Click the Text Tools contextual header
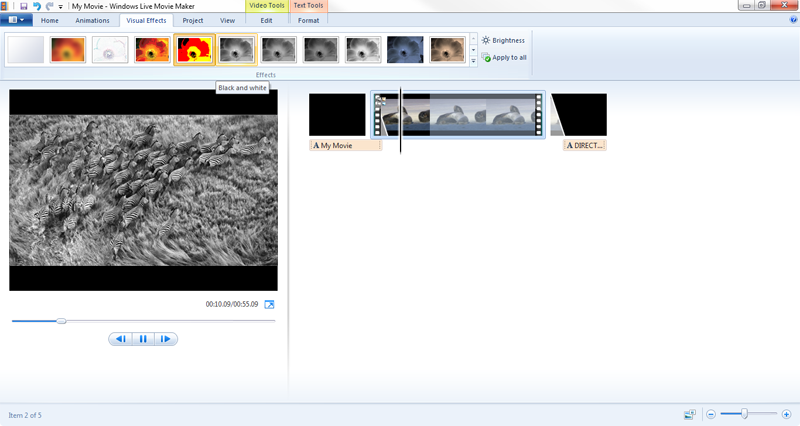The image size is (800, 426). pyautogui.click(x=308, y=6)
